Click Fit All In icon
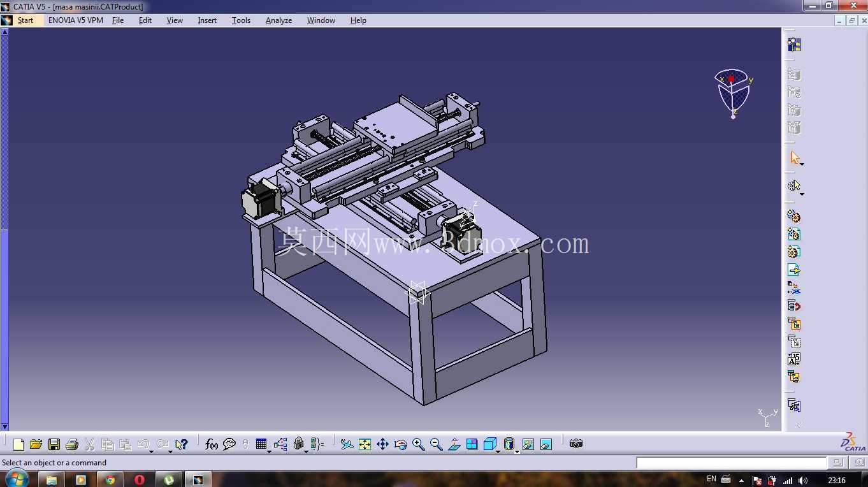868x487 pixels. coord(365,444)
